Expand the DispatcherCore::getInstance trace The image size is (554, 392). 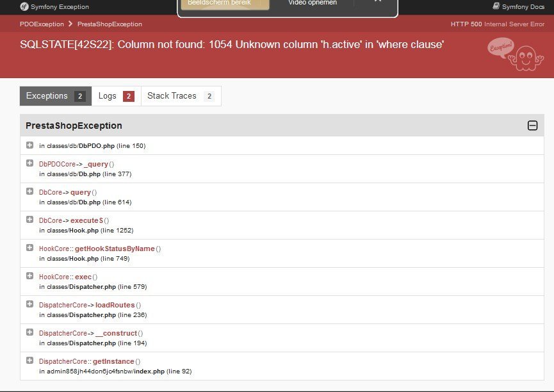tap(29, 361)
